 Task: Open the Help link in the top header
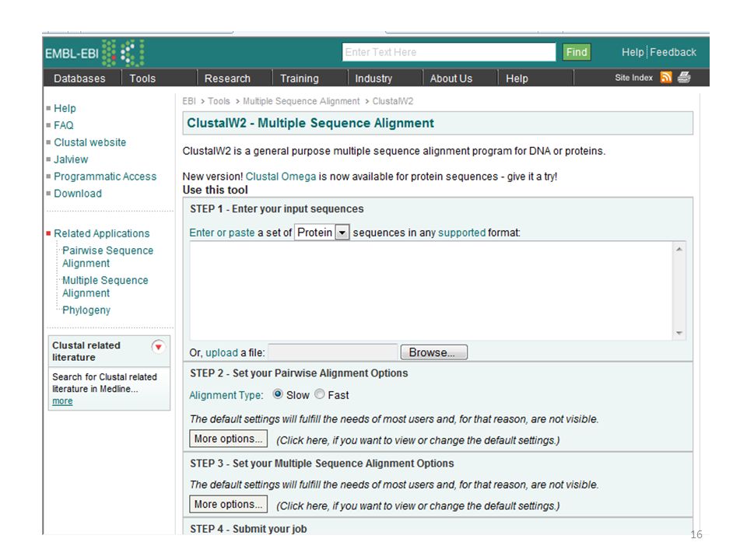(x=633, y=52)
